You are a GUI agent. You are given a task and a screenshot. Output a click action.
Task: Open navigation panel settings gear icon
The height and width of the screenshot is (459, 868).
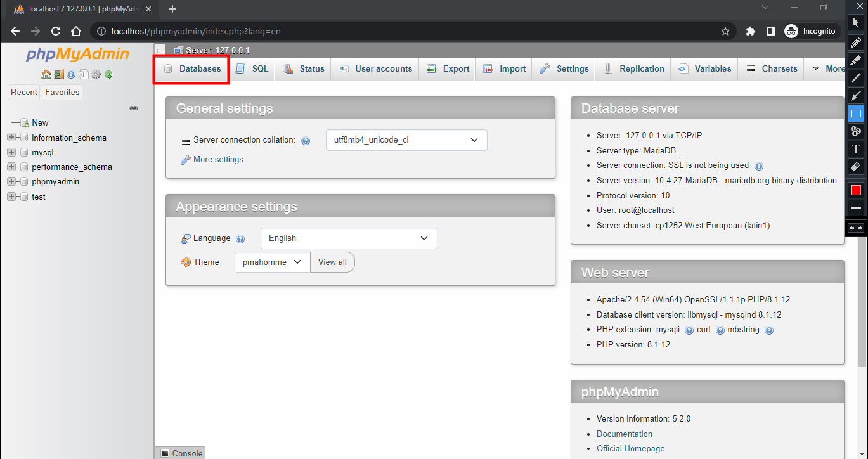(96, 74)
